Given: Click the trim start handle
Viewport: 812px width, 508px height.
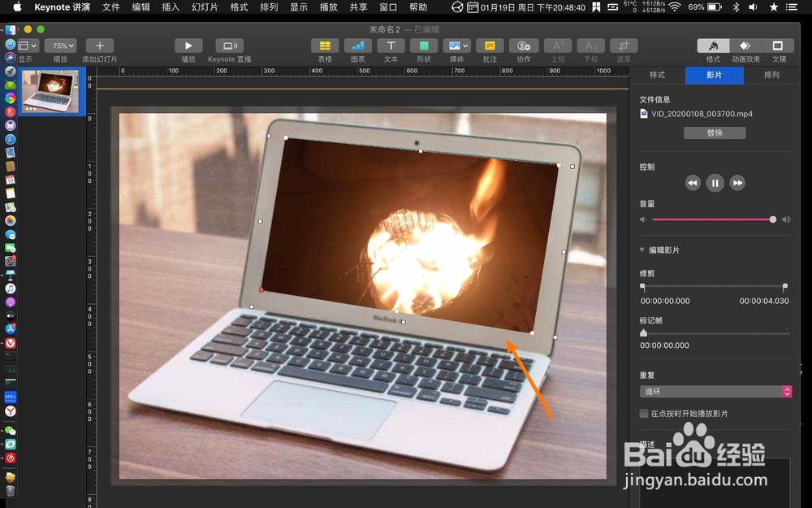Looking at the screenshot, I should [642, 287].
